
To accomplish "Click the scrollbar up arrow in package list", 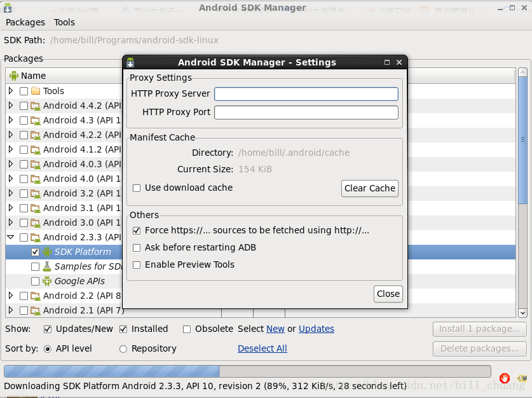I will (522, 72).
